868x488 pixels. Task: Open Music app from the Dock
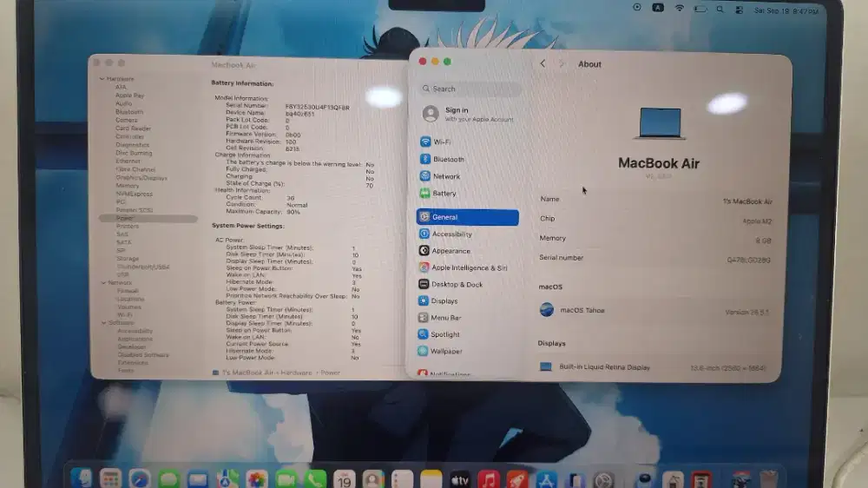click(x=489, y=479)
